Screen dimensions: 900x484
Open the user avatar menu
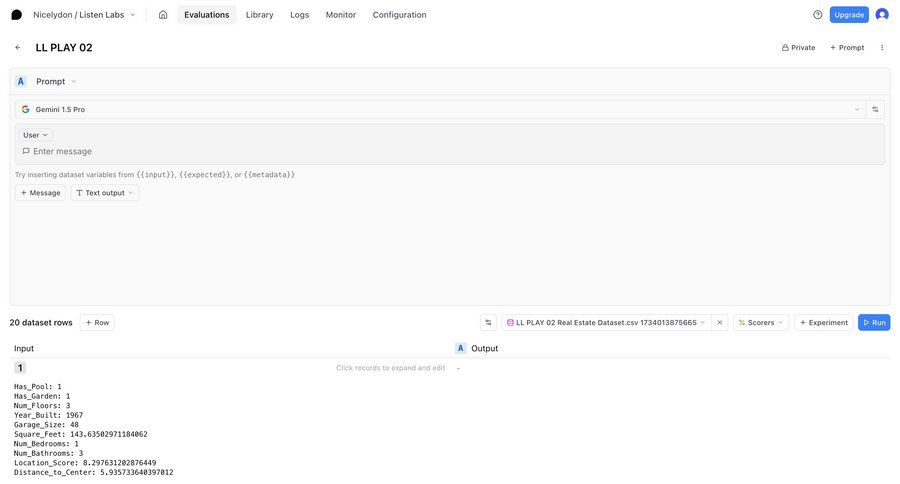(x=881, y=15)
